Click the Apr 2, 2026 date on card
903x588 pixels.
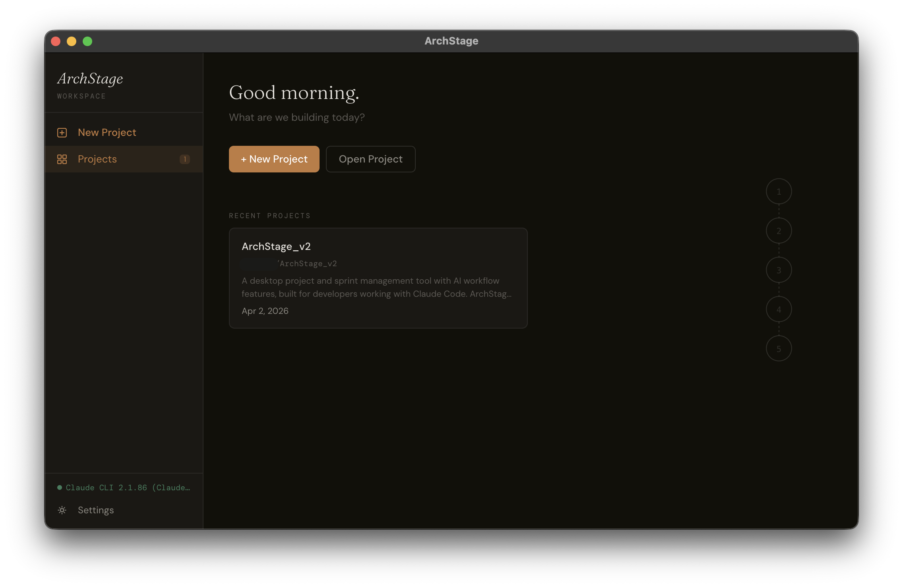tap(265, 311)
